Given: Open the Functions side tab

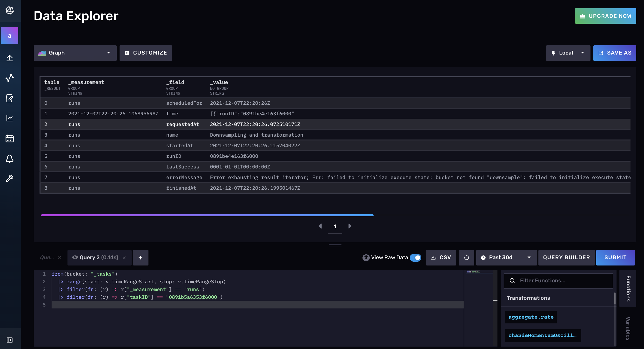Looking at the screenshot, I should point(628,288).
